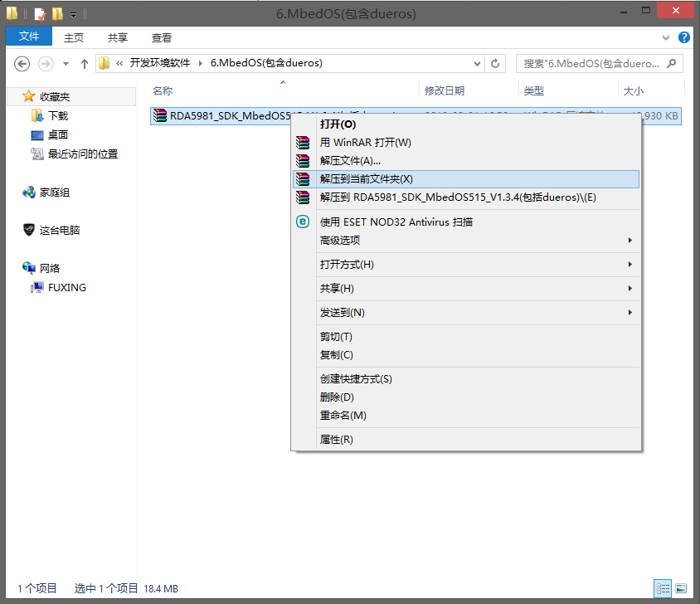
Task: Open 发送到(N) submenu
Action: coord(466,313)
